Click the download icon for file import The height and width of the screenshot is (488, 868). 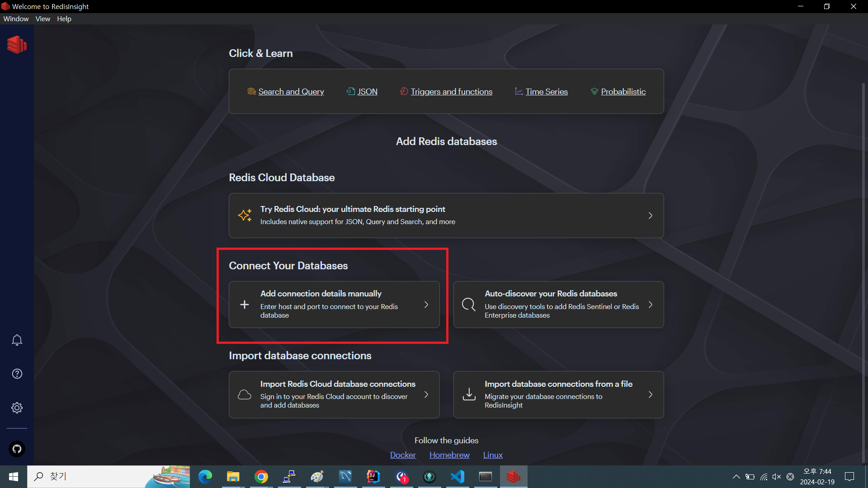(x=469, y=394)
